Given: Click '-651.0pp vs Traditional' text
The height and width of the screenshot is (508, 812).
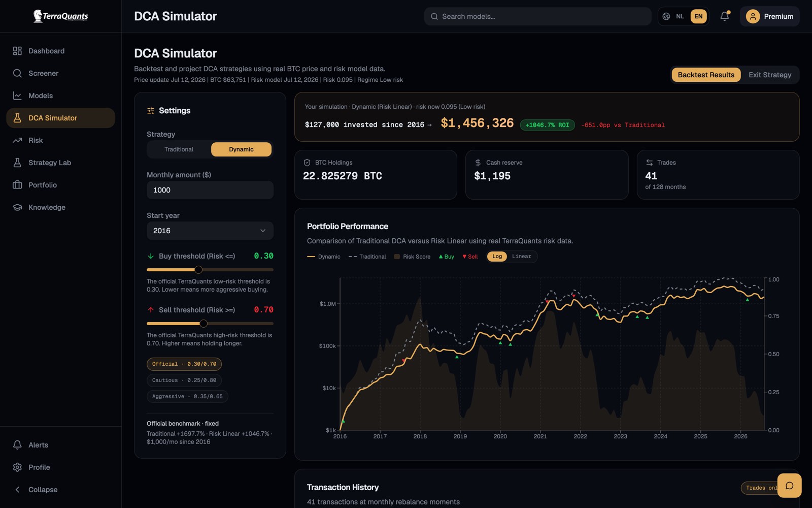Looking at the screenshot, I should (x=623, y=125).
